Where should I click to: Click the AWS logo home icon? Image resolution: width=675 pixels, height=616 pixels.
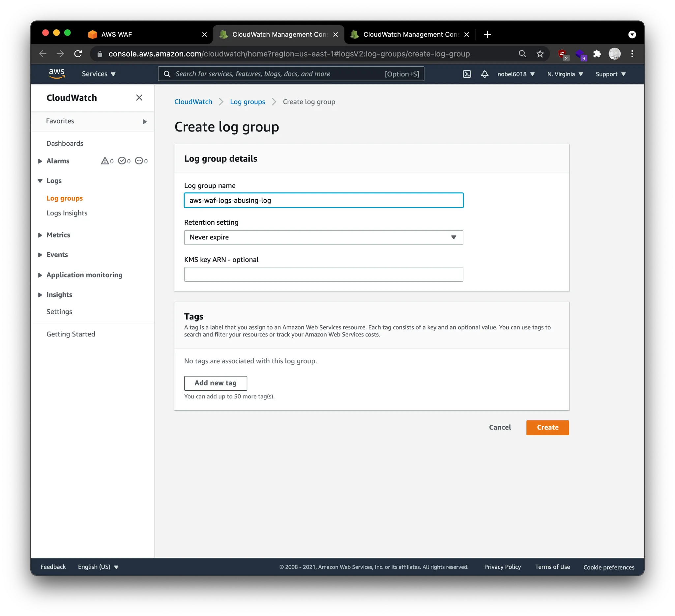(x=57, y=73)
